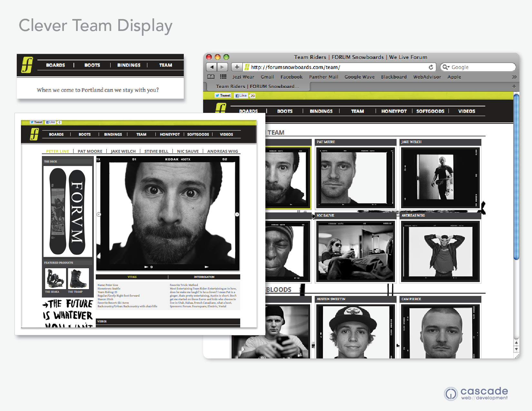Open SOFTGOODS in the Safari window's site menu
The image size is (532, 411).
click(x=430, y=111)
